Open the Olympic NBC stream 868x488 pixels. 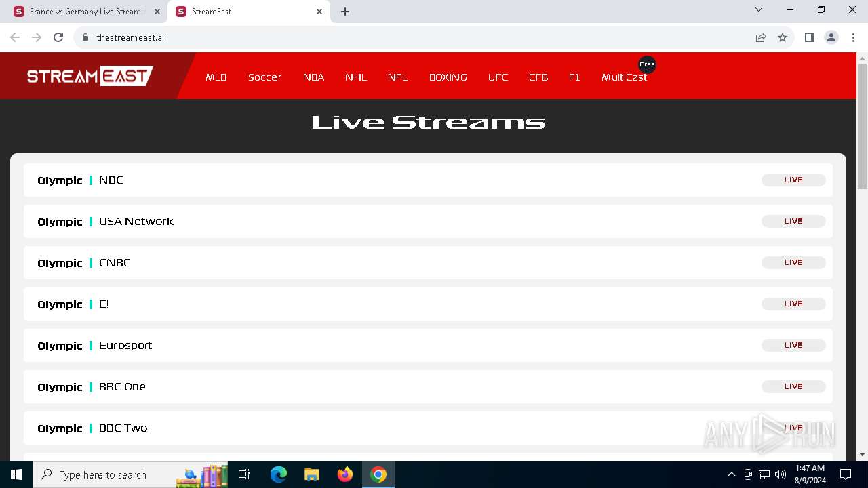pyautogui.click(x=428, y=180)
